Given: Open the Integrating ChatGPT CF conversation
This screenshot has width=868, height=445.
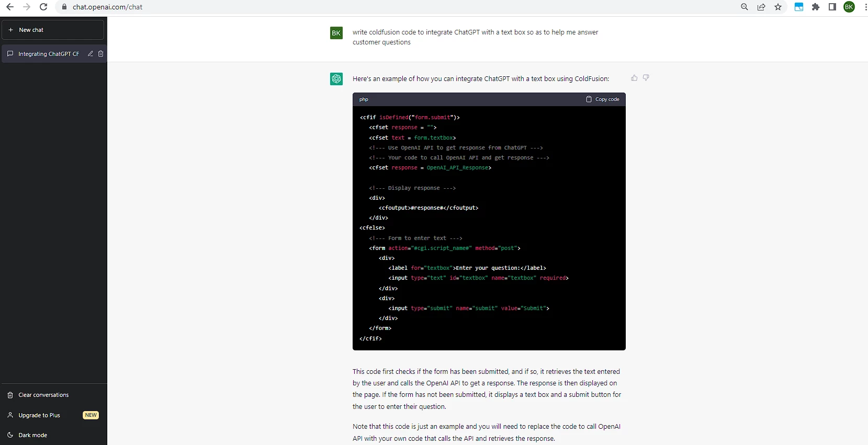Looking at the screenshot, I should tap(49, 54).
